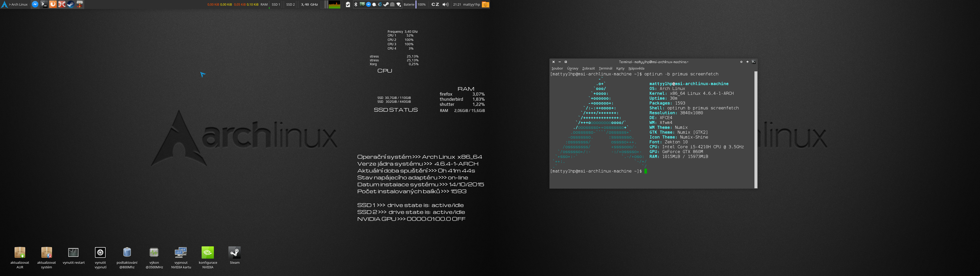Viewport: 980px width, 276px height.
Task: Open the red DC launcher in the panel
Action: tap(62, 5)
